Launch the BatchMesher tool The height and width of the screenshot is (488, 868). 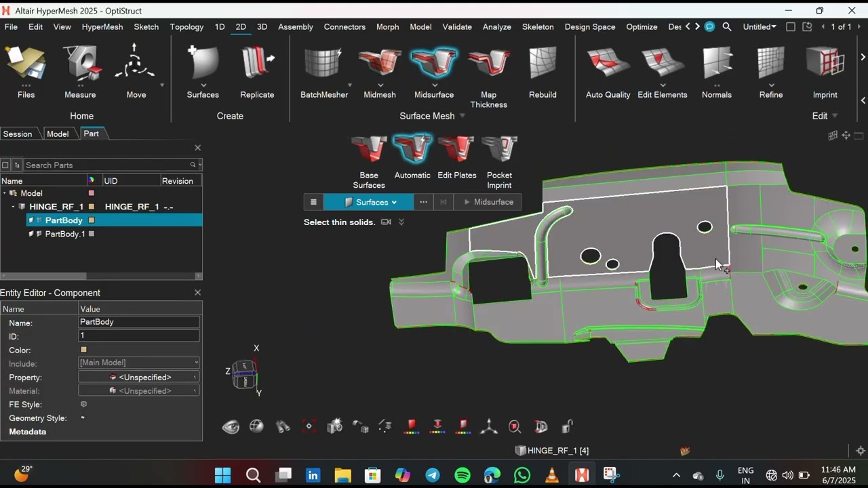pyautogui.click(x=324, y=71)
